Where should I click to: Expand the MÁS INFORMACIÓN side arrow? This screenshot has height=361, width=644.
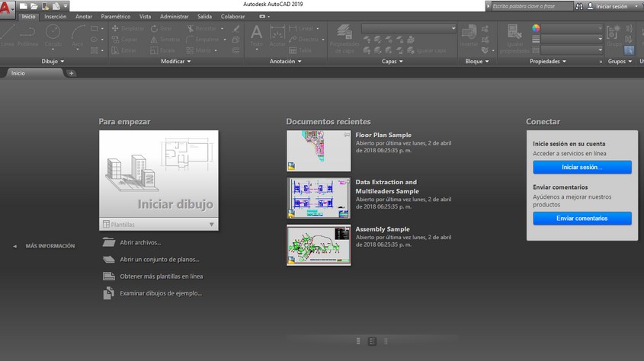coord(15,246)
